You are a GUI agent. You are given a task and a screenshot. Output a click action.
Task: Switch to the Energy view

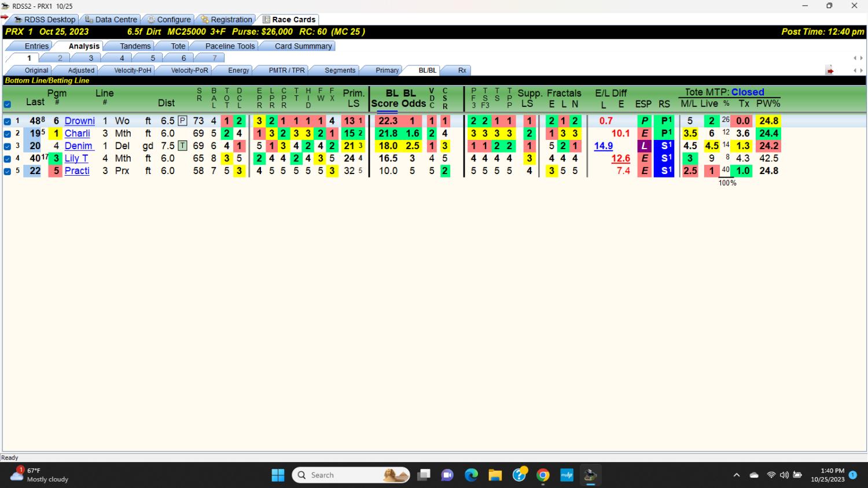(238, 71)
